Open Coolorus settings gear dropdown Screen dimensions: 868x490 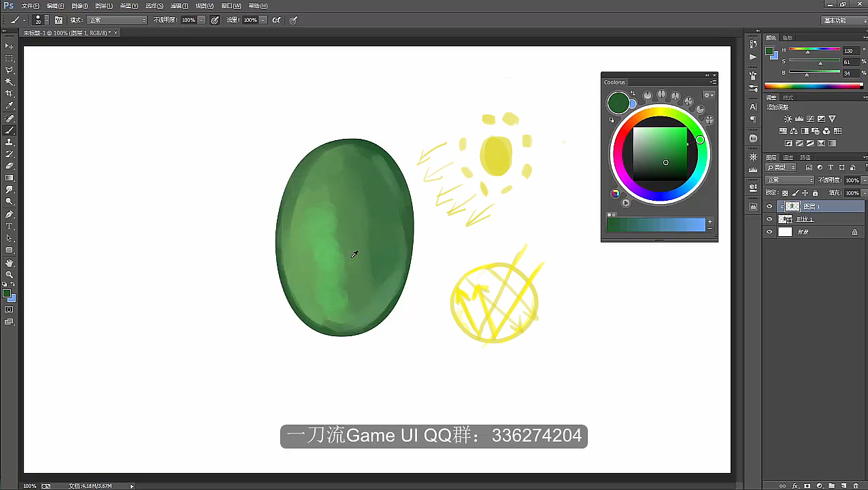pyautogui.click(x=709, y=95)
